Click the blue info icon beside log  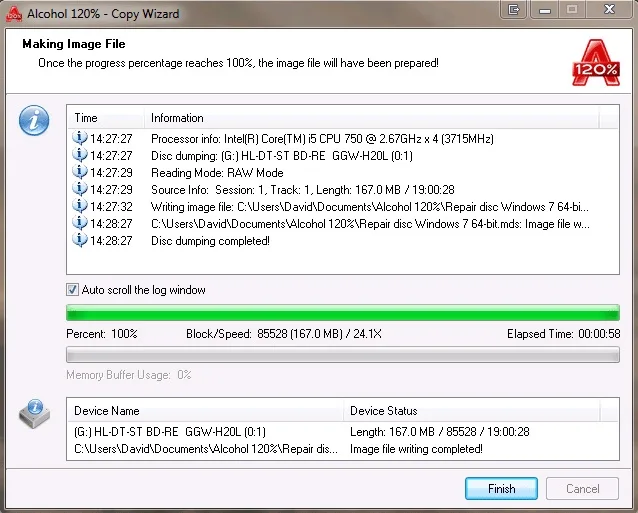tap(34, 120)
